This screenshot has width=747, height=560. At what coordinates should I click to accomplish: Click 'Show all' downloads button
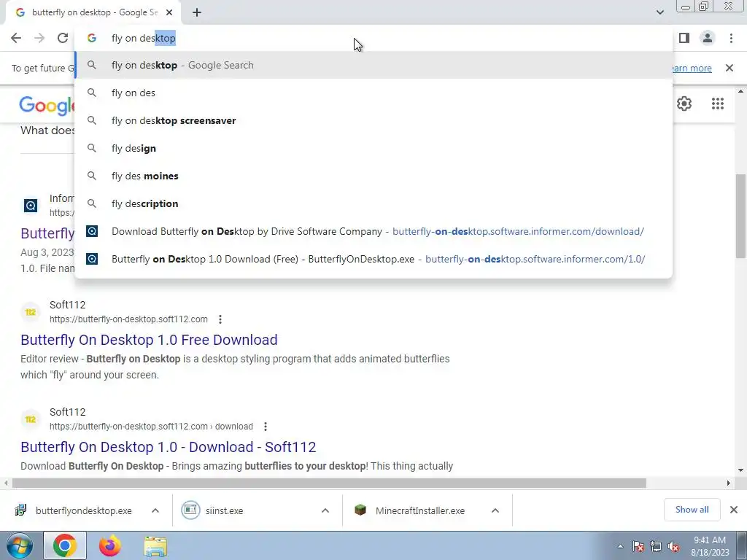point(692,510)
